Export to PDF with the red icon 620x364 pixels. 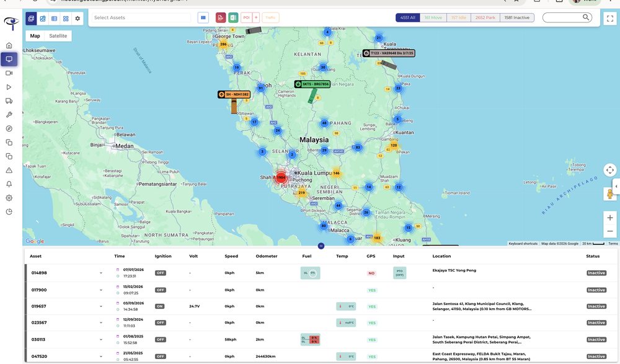[x=221, y=17]
